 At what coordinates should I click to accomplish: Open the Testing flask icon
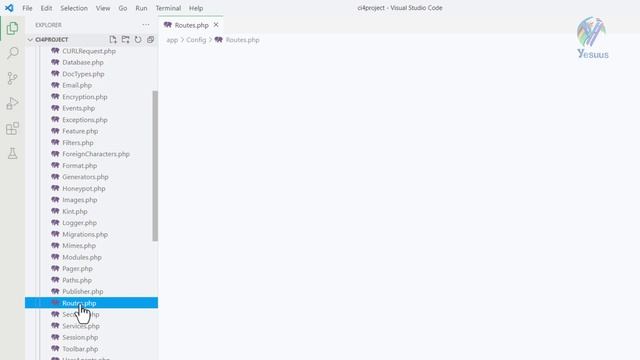[x=12, y=153]
